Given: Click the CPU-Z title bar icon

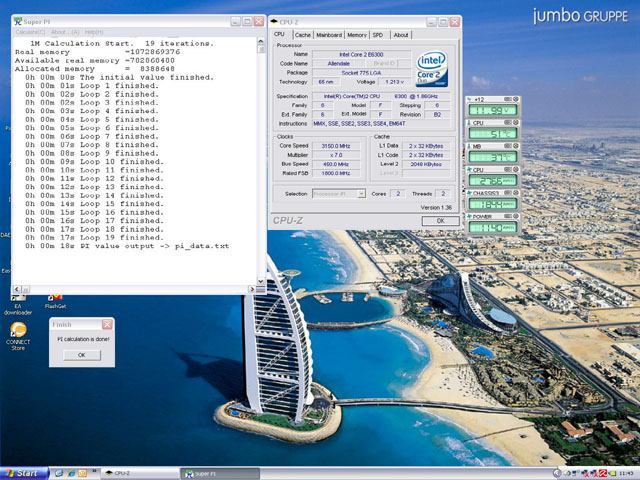Looking at the screenshot, I should point(274,22).
